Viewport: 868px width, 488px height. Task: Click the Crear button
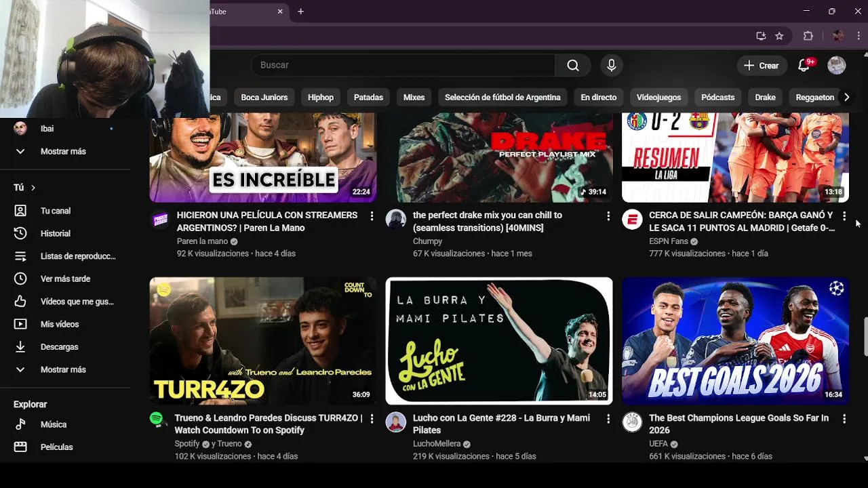[x=761, y=65]
